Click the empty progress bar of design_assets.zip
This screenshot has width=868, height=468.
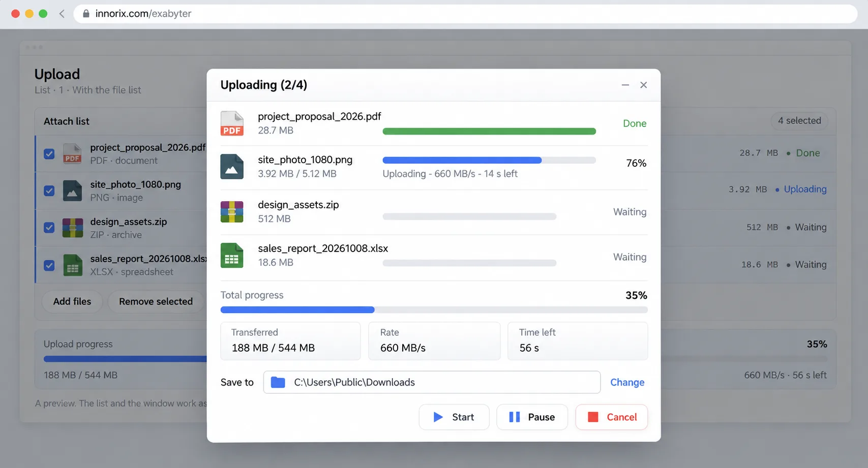(x=469, y=216)
